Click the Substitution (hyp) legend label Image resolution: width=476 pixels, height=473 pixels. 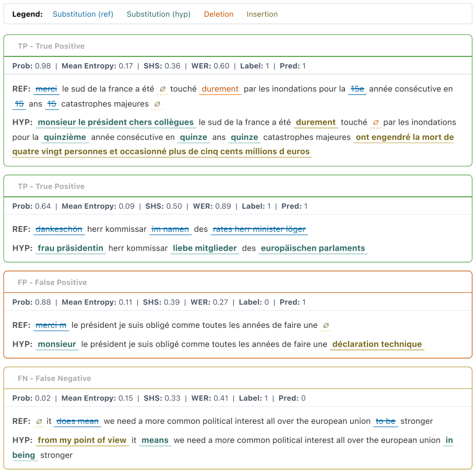pos(159,14)
